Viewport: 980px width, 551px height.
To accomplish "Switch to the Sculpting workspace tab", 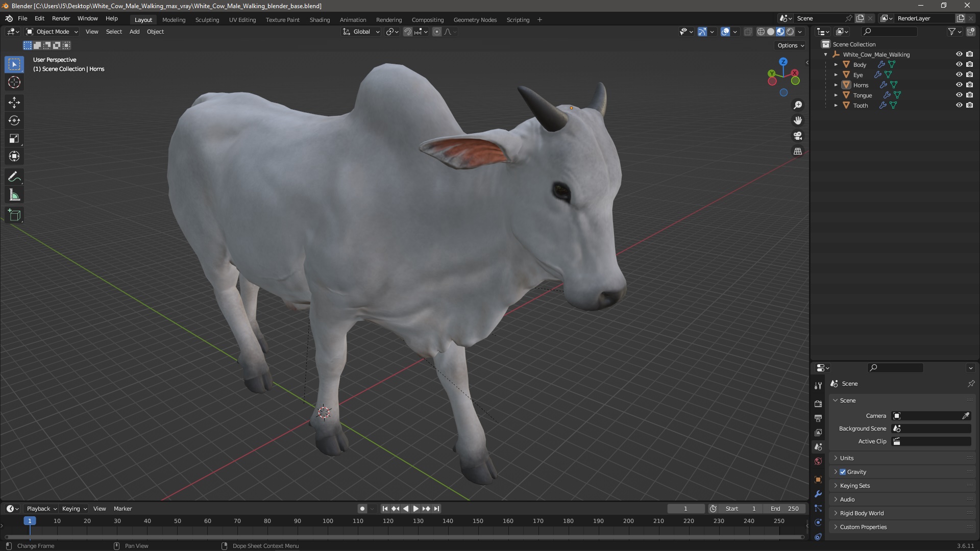I will (x=207, y=20).
